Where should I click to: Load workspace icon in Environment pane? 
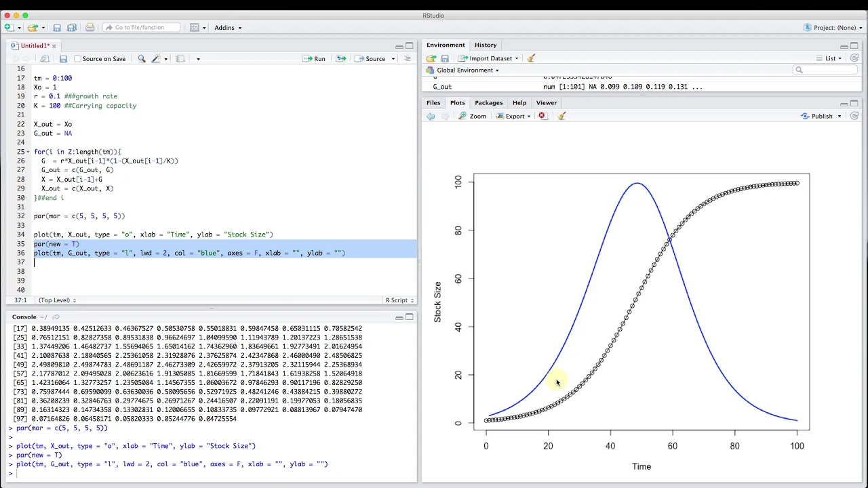(x=431, y=59)
